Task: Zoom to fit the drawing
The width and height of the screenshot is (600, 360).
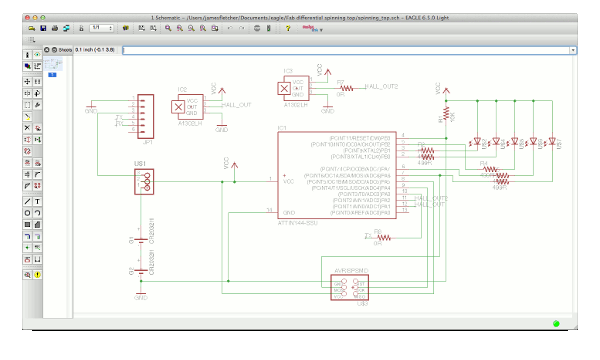Action: (x=168, y=28)
